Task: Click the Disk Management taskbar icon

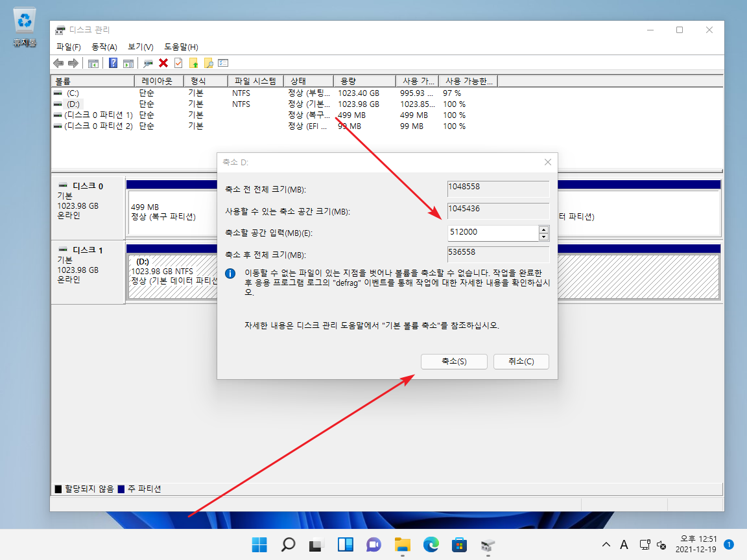Action: pos(488,544)
